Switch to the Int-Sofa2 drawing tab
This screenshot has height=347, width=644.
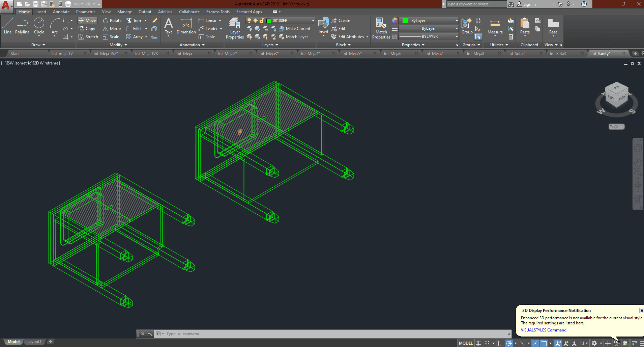click(x=516, y=54)
